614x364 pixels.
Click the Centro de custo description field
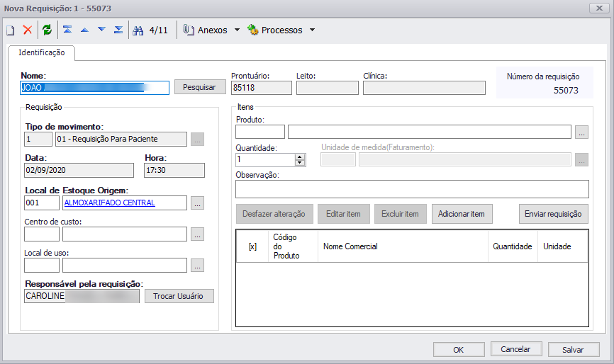point(125,234)
